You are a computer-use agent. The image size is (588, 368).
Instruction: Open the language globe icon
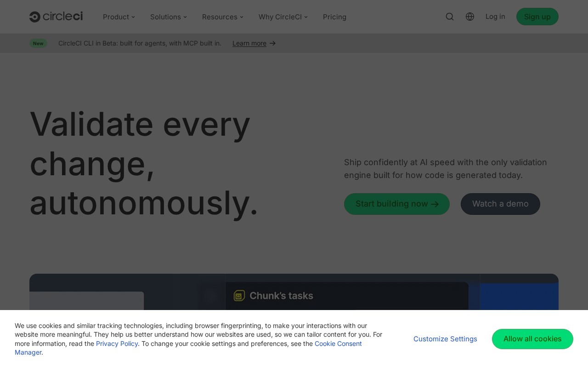470,17
